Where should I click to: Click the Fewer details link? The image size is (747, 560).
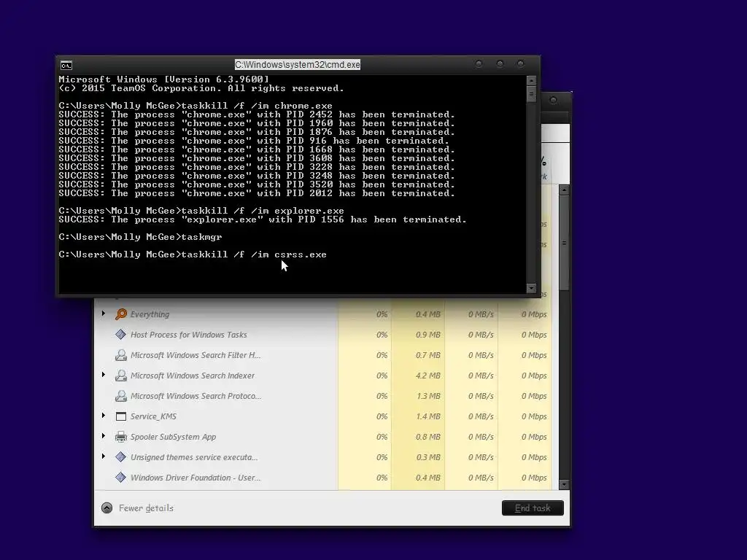(x=146, y=508)
